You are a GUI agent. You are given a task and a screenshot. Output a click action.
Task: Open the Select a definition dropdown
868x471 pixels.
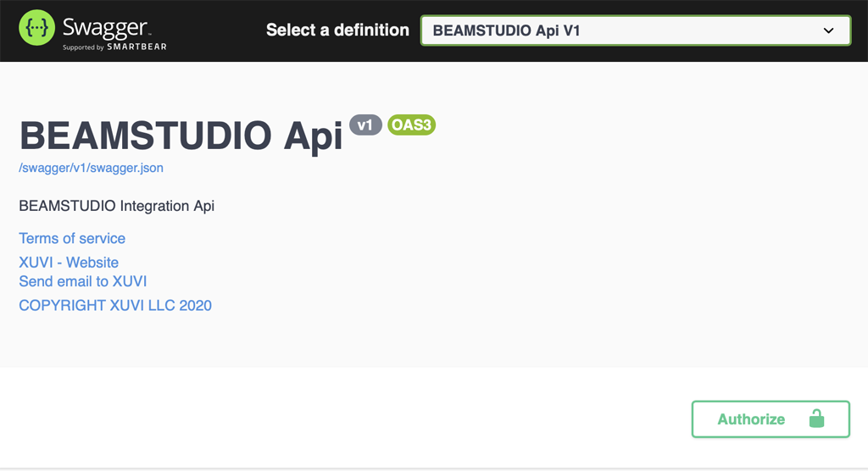click(636, 30)
